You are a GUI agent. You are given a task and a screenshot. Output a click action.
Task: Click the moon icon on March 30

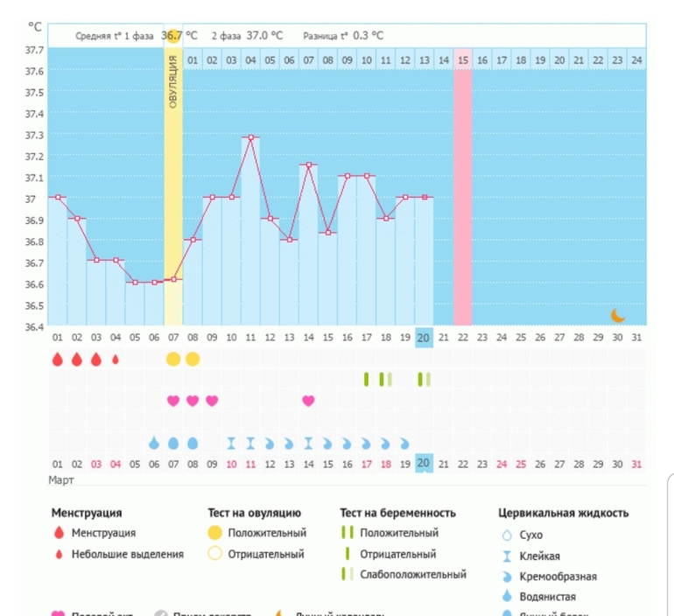(617, 315)
